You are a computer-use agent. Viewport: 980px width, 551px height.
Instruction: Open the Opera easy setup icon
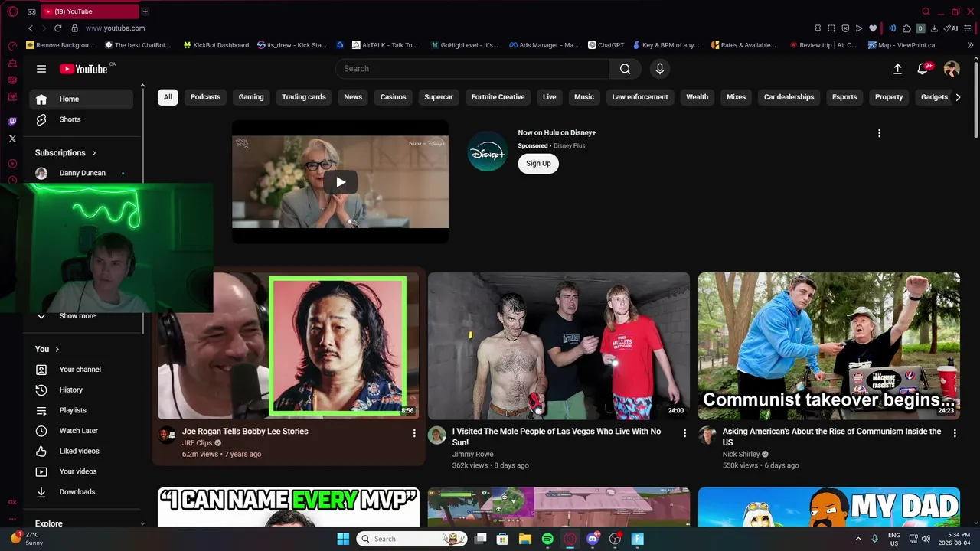(x=969, y=28)
